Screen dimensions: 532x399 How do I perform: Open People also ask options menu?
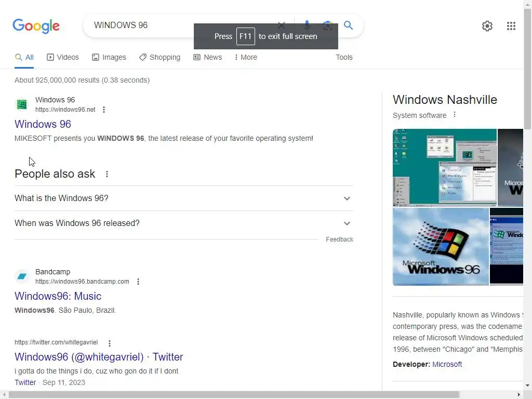tap(107, 174)
